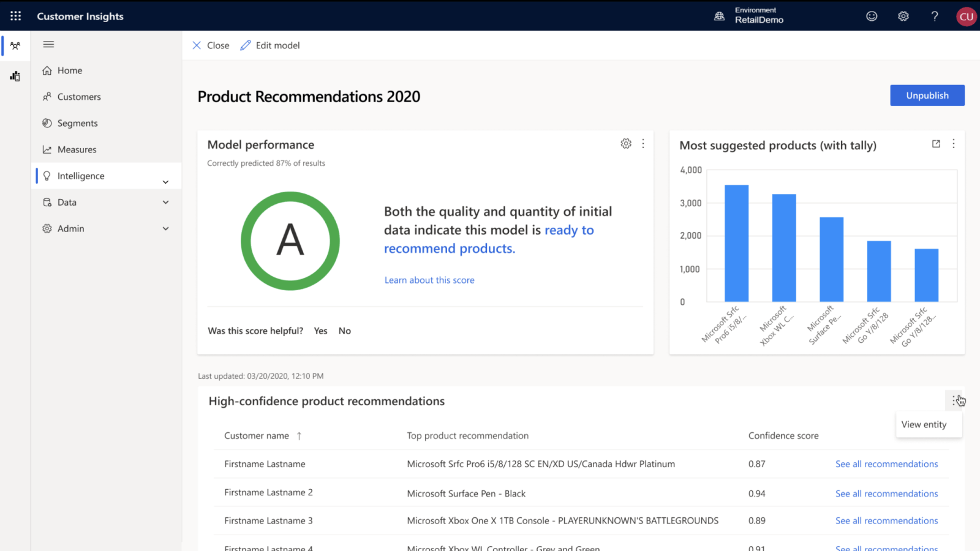The height and width of the screenshot is (551, 980).
Task: Click the Top product recommendation column header
Action: pyautogui.click(x=467, y=436)
